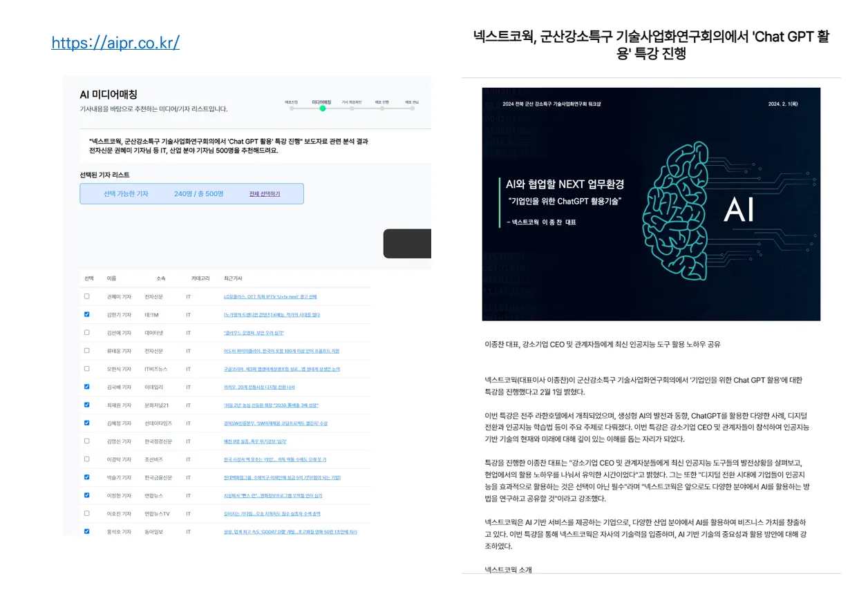Open 이정현 기자's 영화정보프로그램 article
The image size is (868, 594).
[273, 495]
